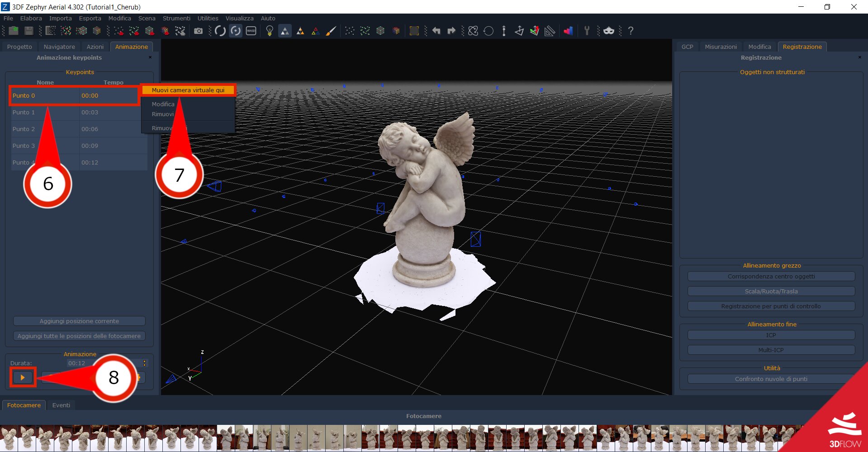
Task: Enable WASD navigation mode
Action: (251, 31)
